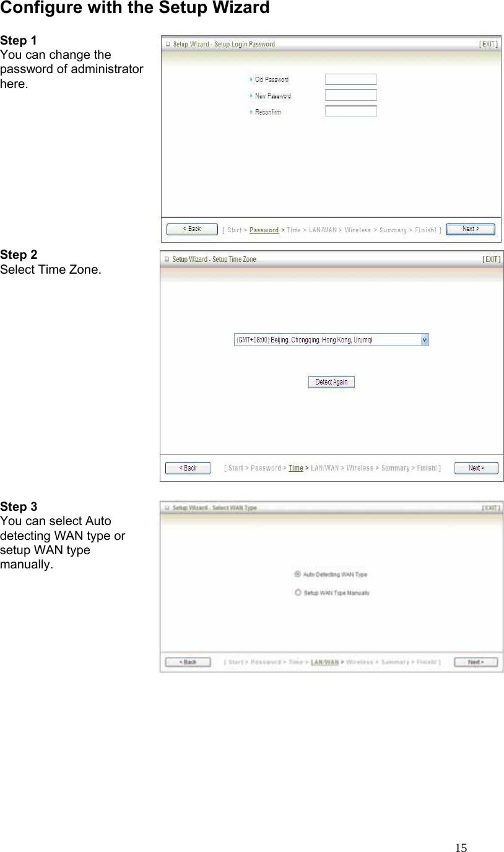Click the Reconfirm password input field

tap(351, 111)
